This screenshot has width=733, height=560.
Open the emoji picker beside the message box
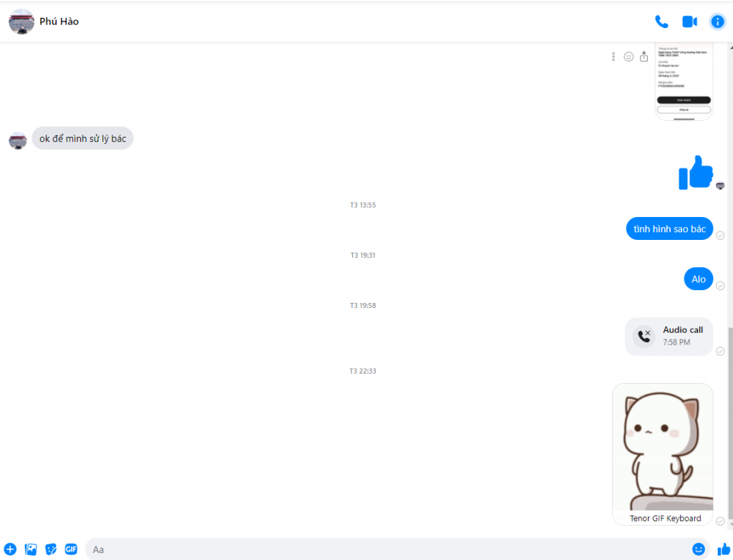point(699,549)
